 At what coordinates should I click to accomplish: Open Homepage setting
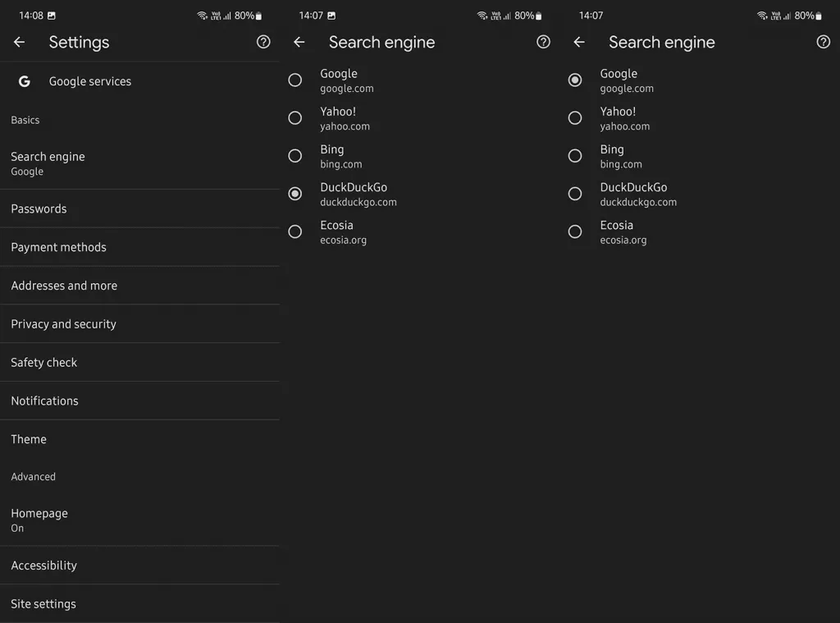pyautogui.click(x=139, y=520)
